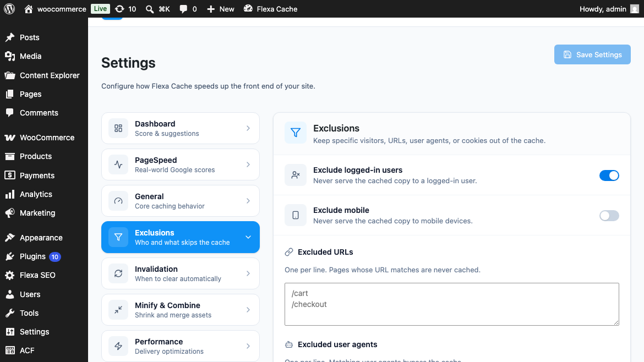Click the New content link
This screenshot has height=362, width=644.
click(227, 9)
